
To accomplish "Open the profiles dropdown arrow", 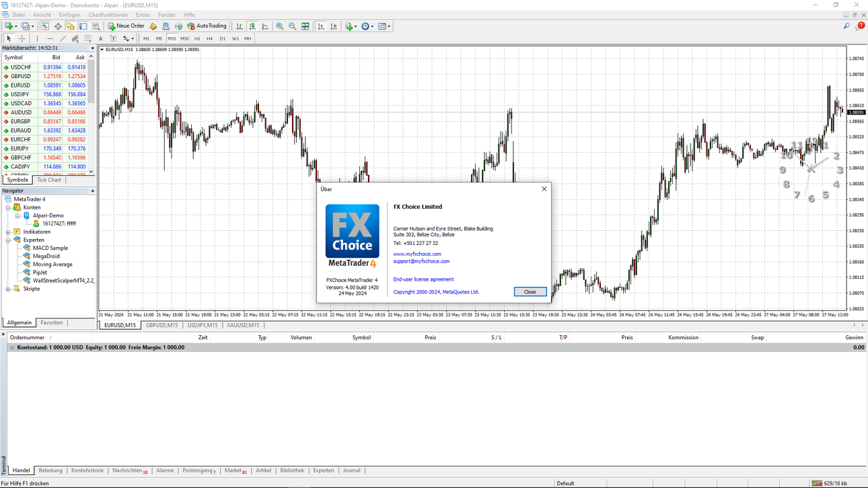I will click(32, 26).
